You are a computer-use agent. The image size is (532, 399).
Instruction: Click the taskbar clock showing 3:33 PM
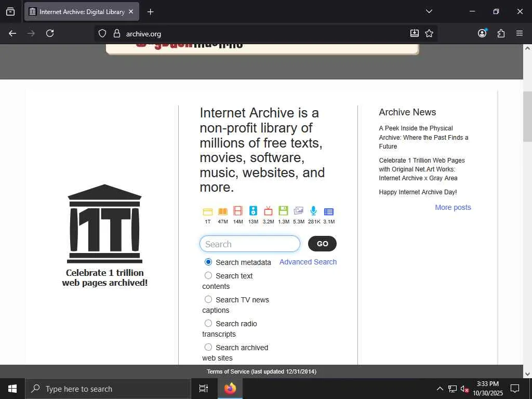pyautogui.click(x=487, y=389)
